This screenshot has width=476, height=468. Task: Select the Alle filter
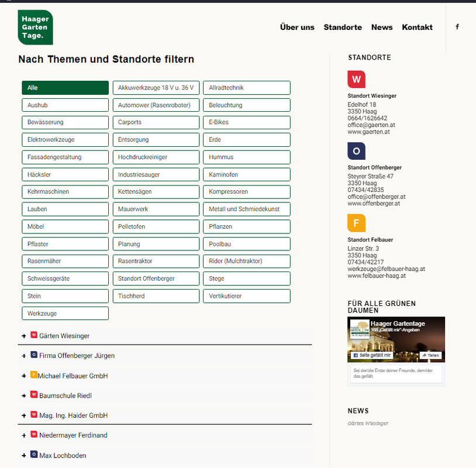(x=65, y=88)
